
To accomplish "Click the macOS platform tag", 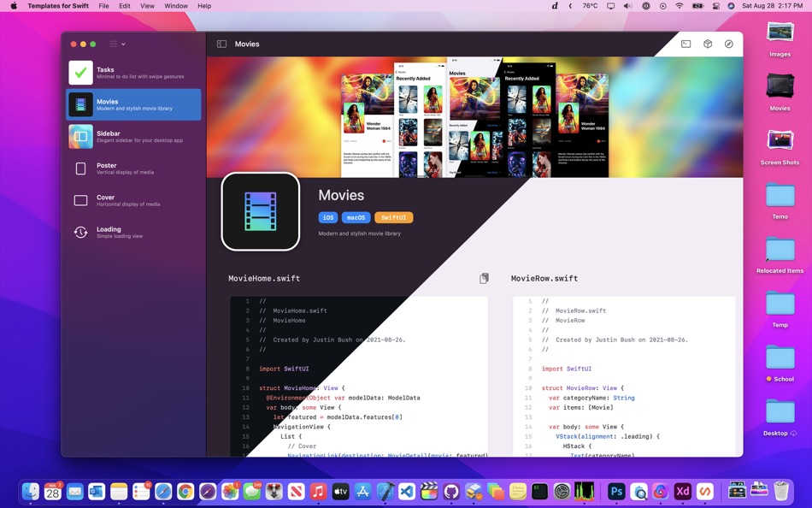I will click(x=356, y=218).
